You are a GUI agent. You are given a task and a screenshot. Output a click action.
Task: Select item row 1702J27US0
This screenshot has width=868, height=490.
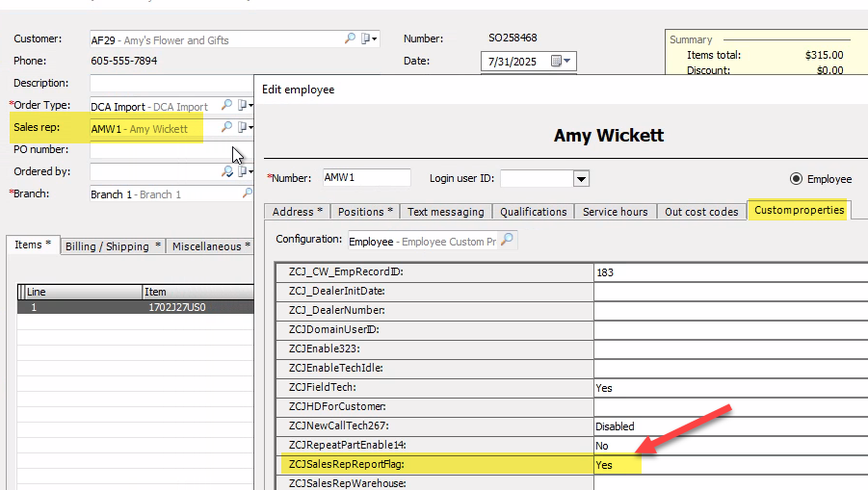coord(136,307)
